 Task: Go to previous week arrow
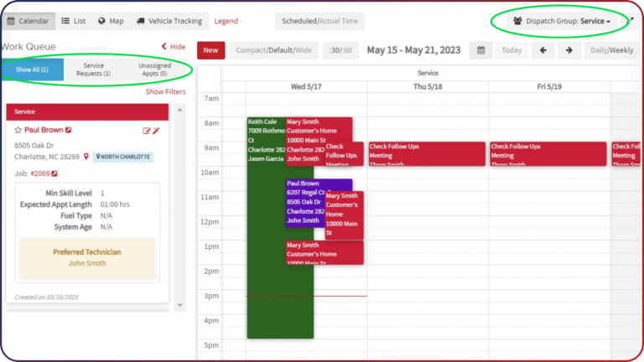(543, 50)
